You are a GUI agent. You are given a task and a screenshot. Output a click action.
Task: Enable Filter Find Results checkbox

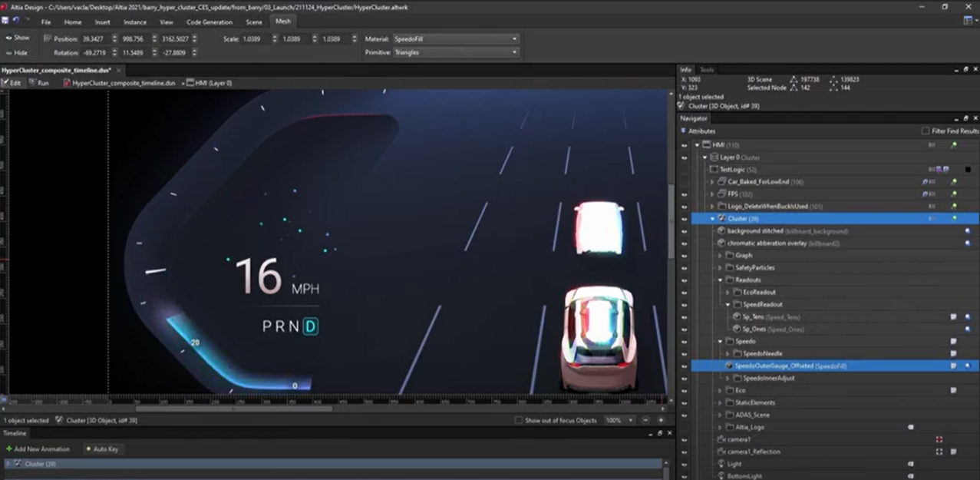click(926, 131)
